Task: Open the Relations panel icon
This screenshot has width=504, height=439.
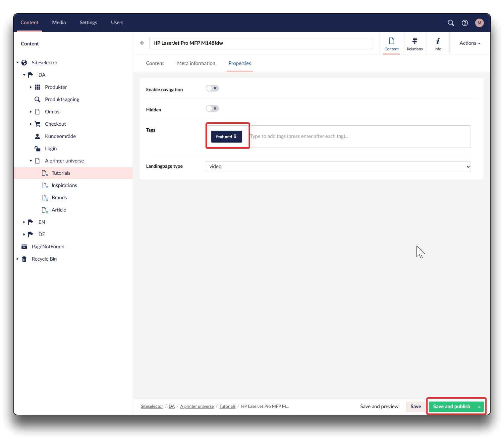Action: click(415, 44)
